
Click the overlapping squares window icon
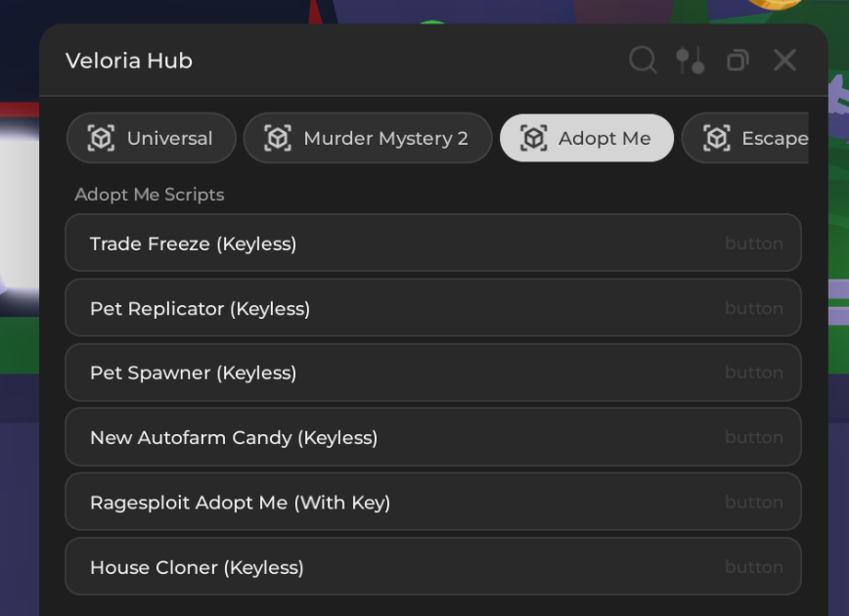pyautogui.click(x=737, y=60)
